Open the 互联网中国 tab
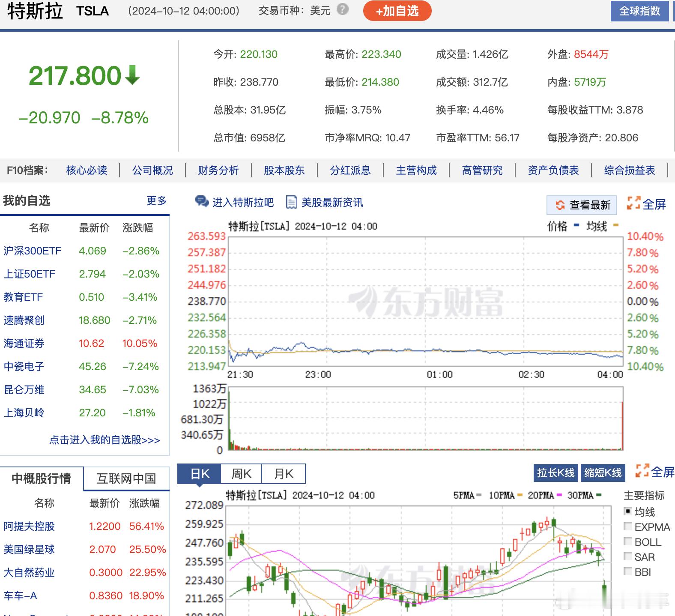The height and width of the screenshot is (616, 675). coord(126,478)
